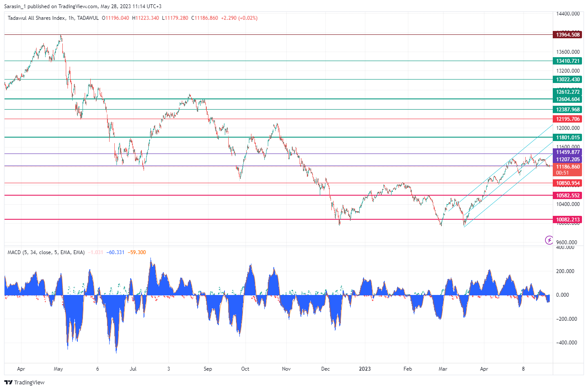Click the 12000.000 price axis tick

coord(568,128)
